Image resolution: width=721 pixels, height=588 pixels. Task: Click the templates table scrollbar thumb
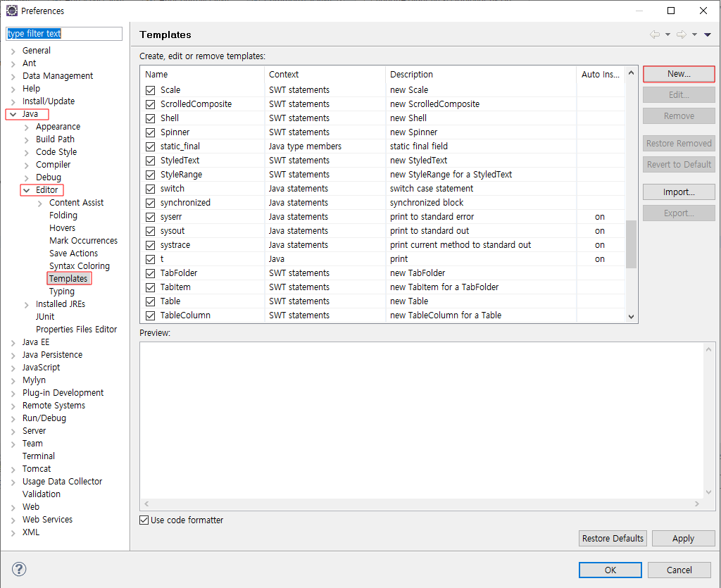point(631,244)
